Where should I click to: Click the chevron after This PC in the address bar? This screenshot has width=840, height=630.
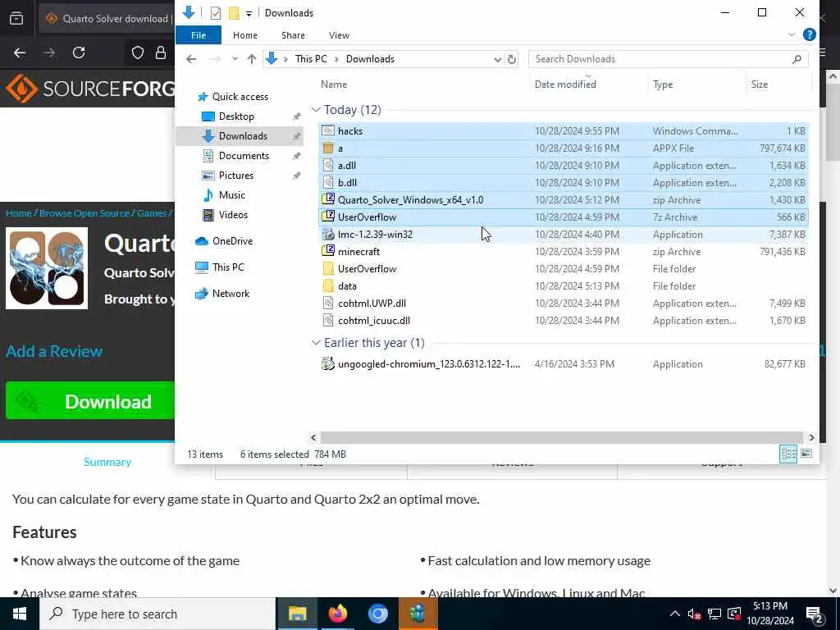pyautogui.click(x=336, y=59)
